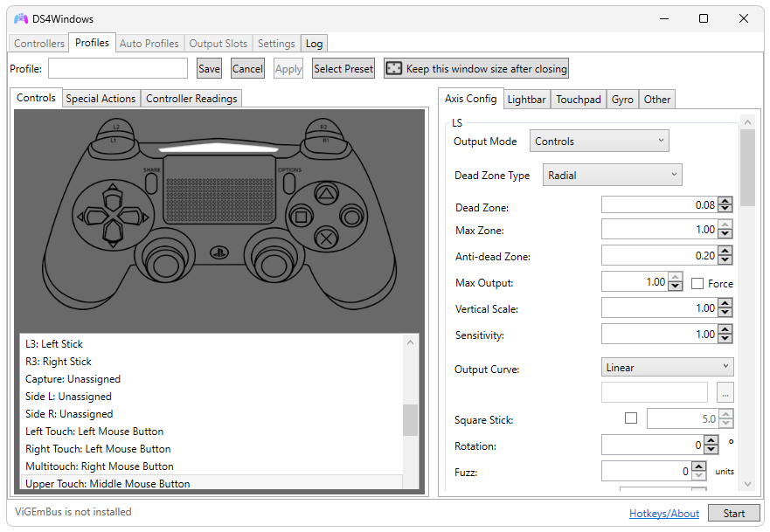Open the Controller Readings tab
This screenshot has height=532, width=770.
pyautogui.click(x=191, y=98)
